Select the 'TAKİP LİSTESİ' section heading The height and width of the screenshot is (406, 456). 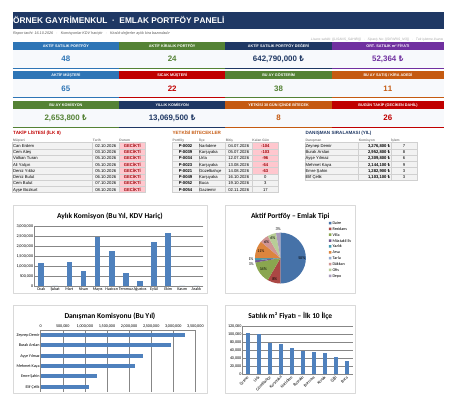37,132
